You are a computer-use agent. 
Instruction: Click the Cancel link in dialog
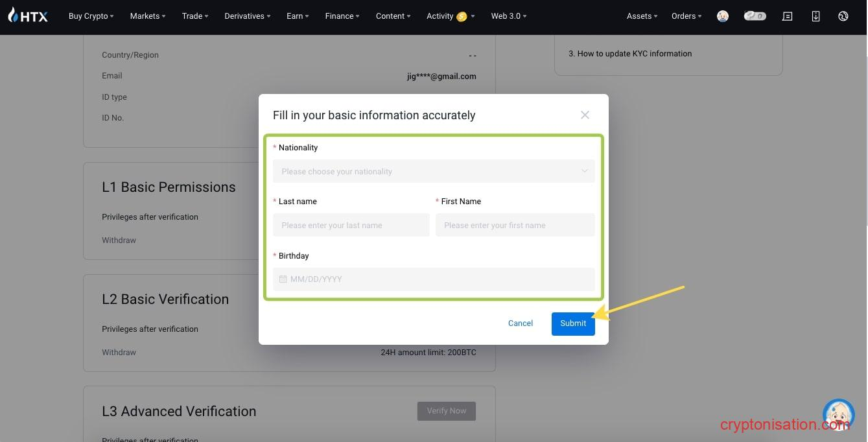coord(521,323)
